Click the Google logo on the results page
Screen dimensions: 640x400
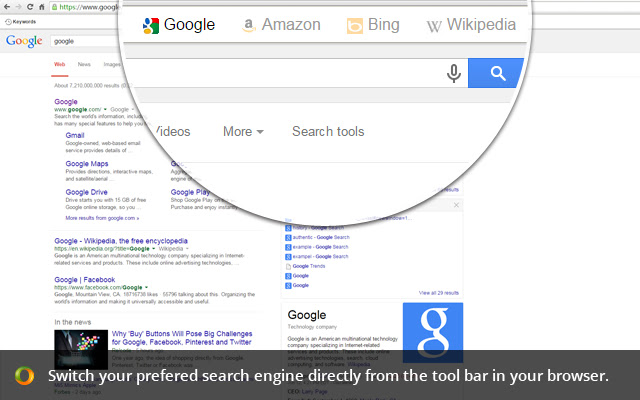click(23, 41)
